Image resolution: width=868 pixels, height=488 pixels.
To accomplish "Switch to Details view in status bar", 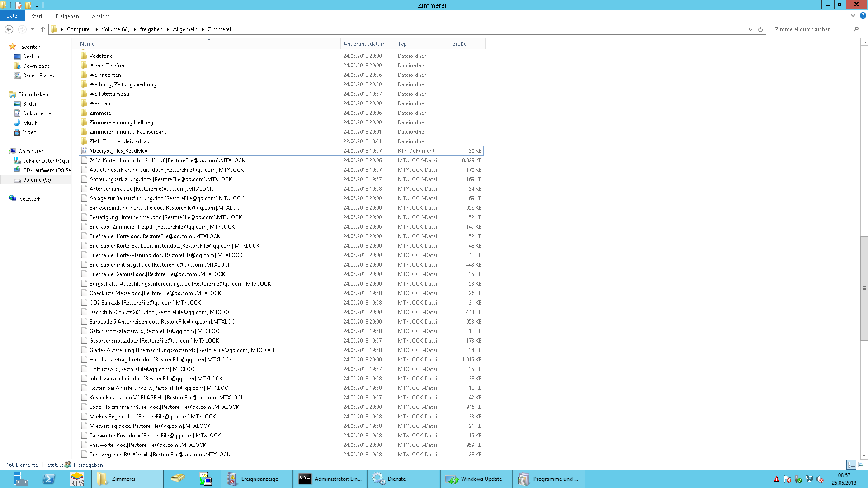I will [x=851, y=465].
